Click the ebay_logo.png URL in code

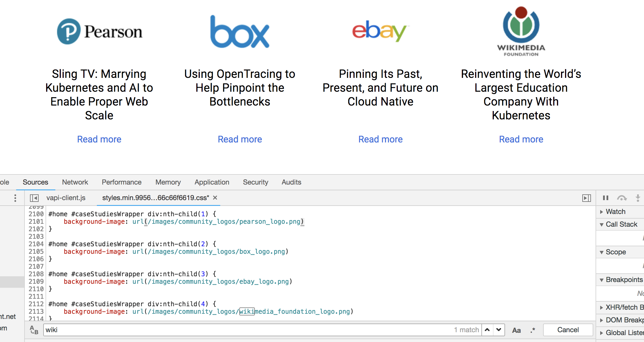(x=218, y=281)
